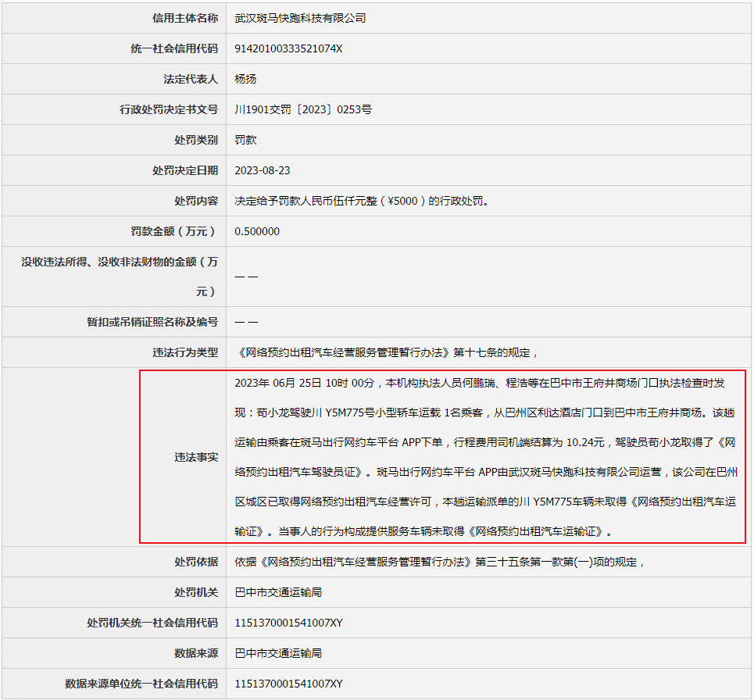Click 巴中市交通运输局 in the 数据来源 row
The height and width of the screenshot is (700, 754).
[278, 653]
